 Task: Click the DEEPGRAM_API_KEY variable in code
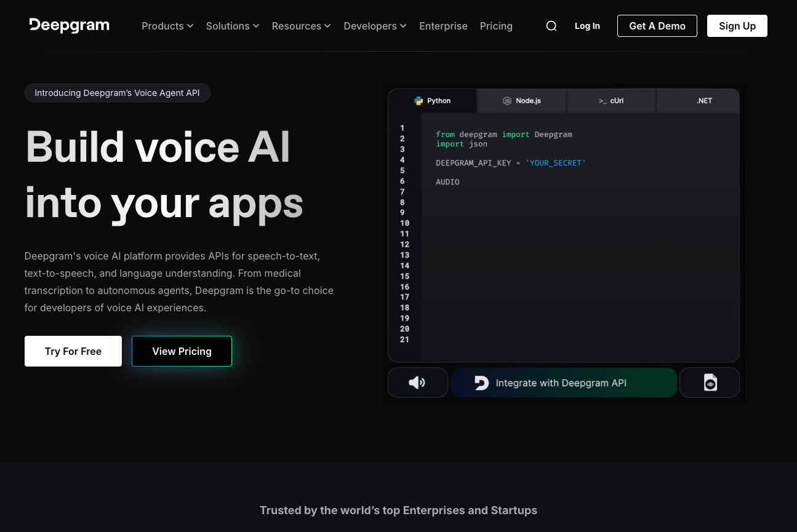pyautogui.click(x=473, y=163)
